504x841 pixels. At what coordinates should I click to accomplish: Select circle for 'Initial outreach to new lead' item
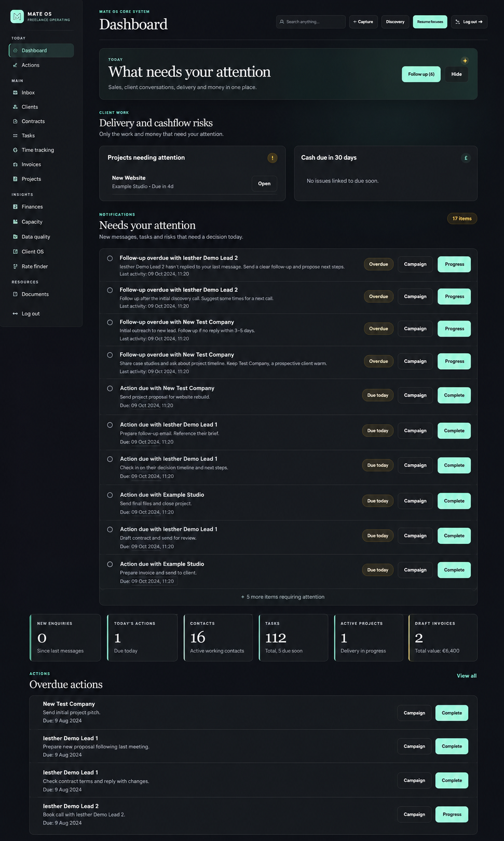point(110,323)
